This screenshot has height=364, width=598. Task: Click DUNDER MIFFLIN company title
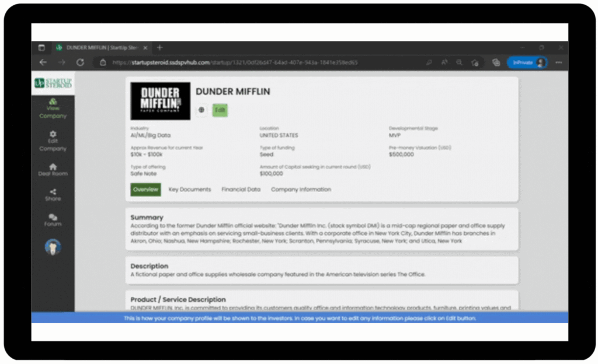pyautogui.click(x=233, y=92)
